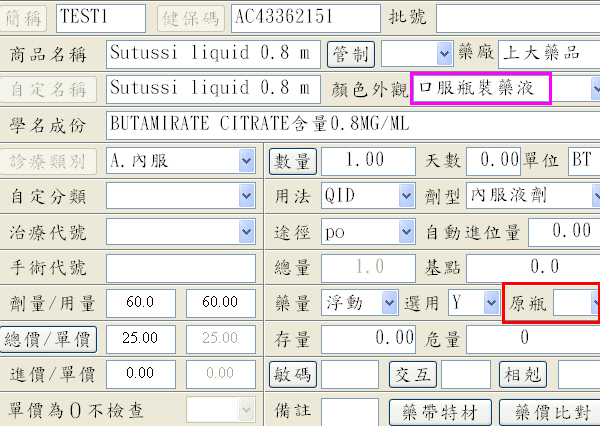Image resolution: width=600 pixels, height=426 pixels.
Task: Click the 手術代號 input field
Action: pyautogui.click(x=180, y=267)
